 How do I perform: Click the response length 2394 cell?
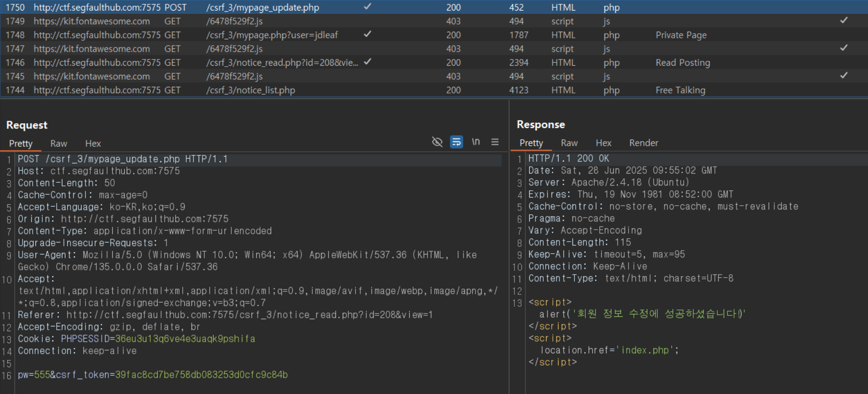pyautogui.click(x=519, y=63)
